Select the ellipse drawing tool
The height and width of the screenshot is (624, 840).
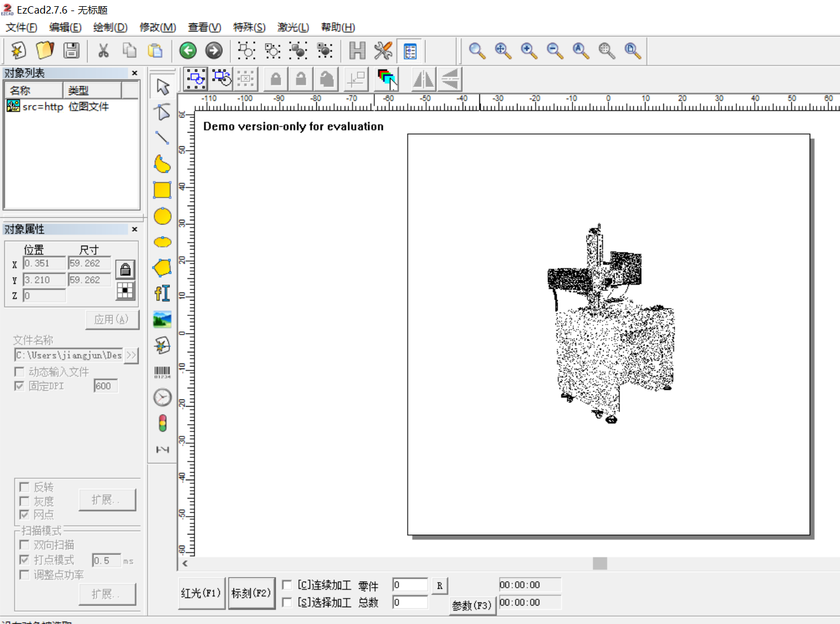point(162,242)
